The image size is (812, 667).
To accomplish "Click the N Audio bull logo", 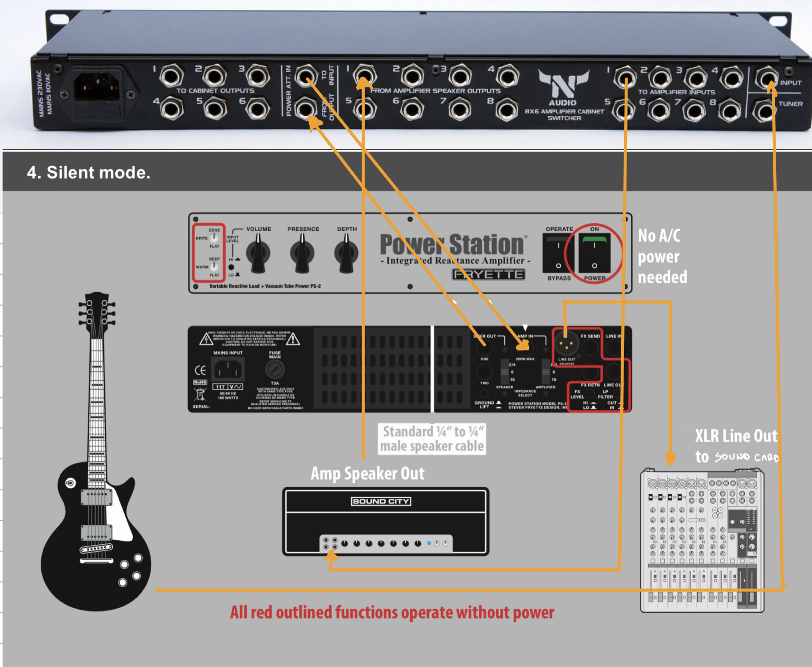I will [563, 84].
